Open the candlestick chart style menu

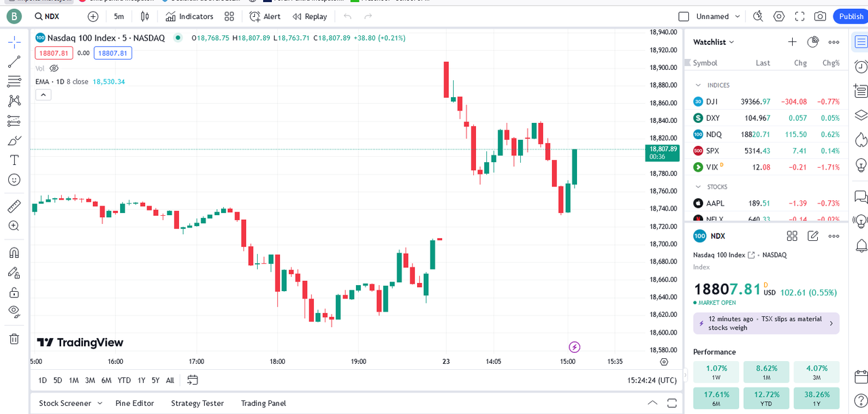pyautogui.click(x=144, y=16)
